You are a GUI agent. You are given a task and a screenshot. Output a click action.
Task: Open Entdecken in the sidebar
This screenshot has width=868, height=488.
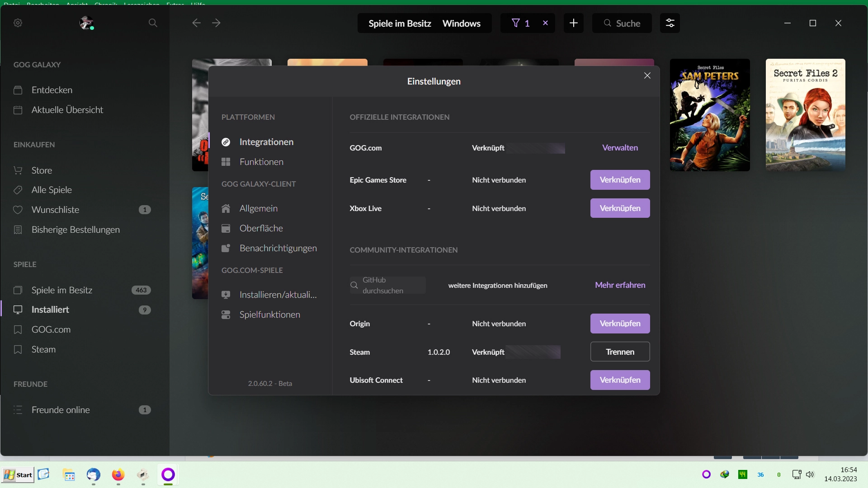[x=52, y=90]
